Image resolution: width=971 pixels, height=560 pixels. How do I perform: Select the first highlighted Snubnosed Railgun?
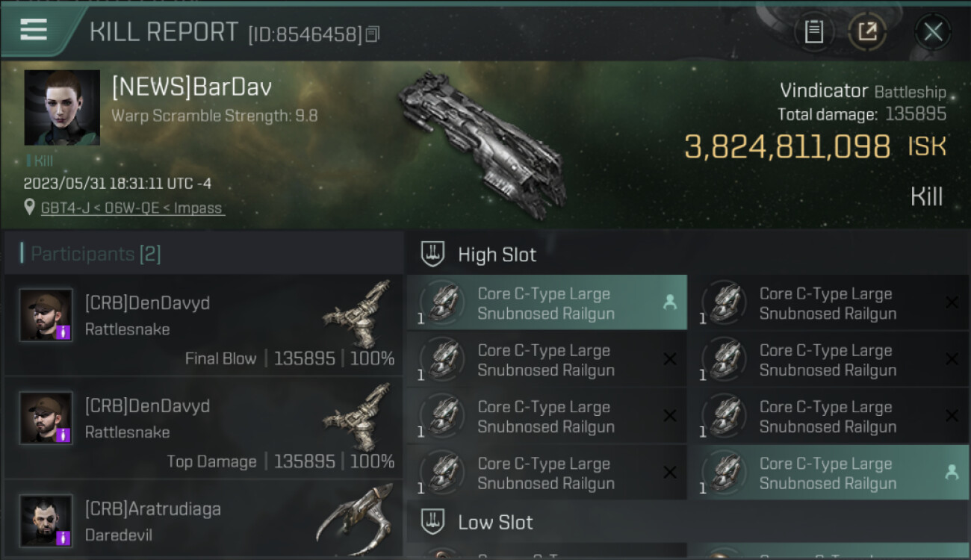pos(546,303)
